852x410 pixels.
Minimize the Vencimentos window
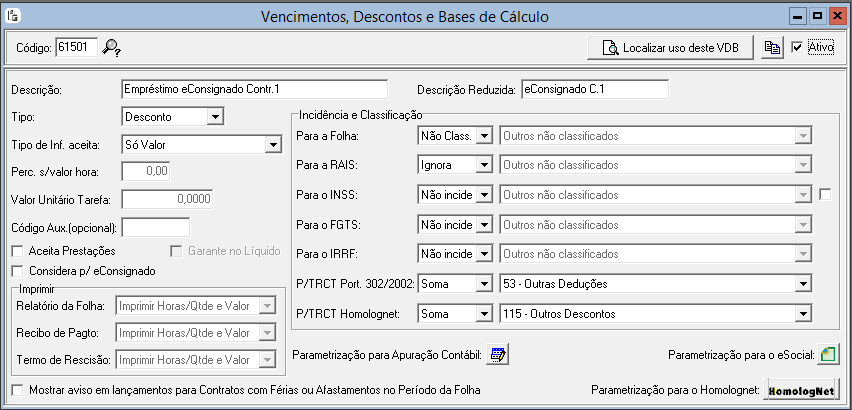[798, 16]
